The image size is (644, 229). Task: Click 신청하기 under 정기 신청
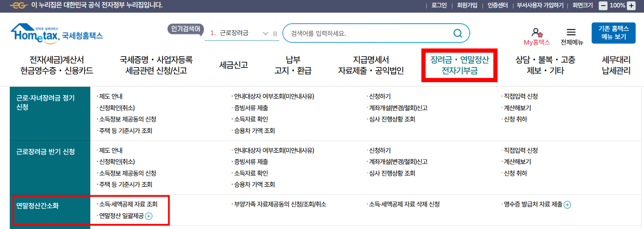tap(380, 96)
